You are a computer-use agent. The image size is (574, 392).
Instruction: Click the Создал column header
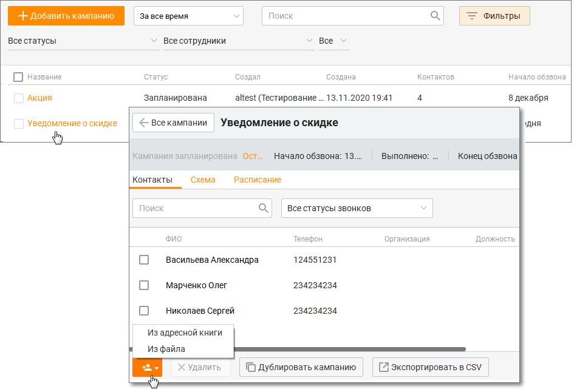point(247,77)
